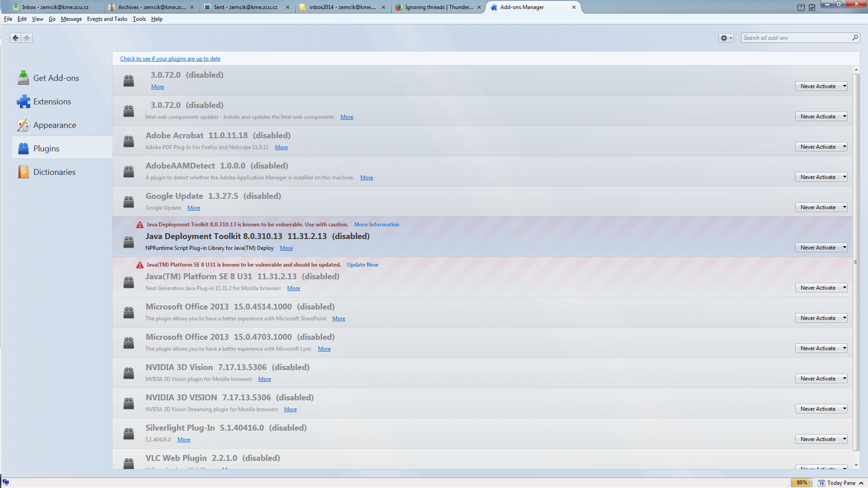Expand Never Activate dropdown for Google Update

click(x=821, y=207)
